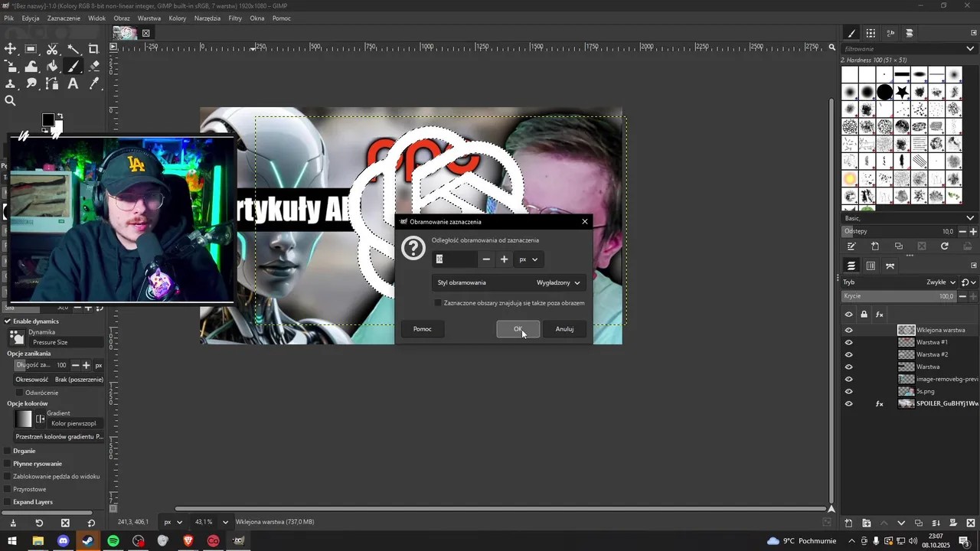Select the star-shaped brush
The height and width of the screenshot is (551, 980).
tap(903, 92)
